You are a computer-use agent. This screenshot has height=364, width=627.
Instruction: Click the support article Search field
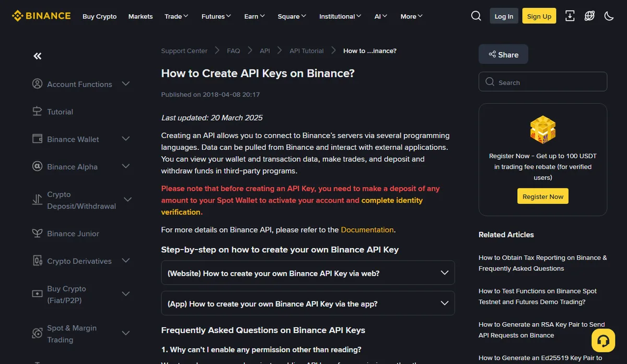point(543,82)
